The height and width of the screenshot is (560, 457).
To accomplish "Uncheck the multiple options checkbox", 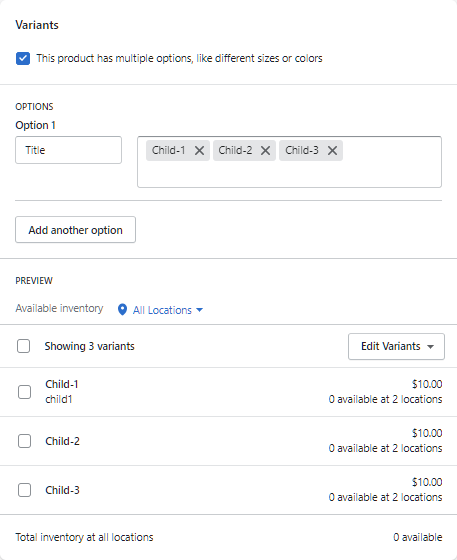I will (23, 58).
